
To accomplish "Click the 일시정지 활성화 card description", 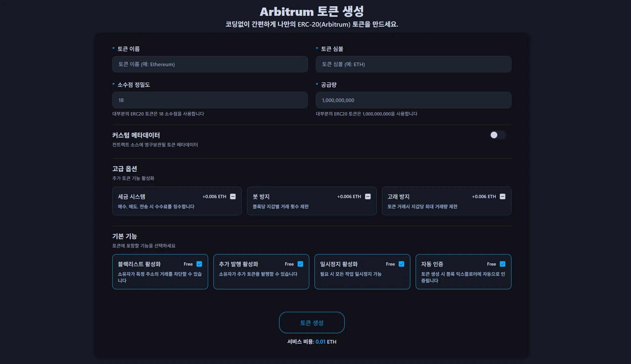I will [x=350, y=274].
